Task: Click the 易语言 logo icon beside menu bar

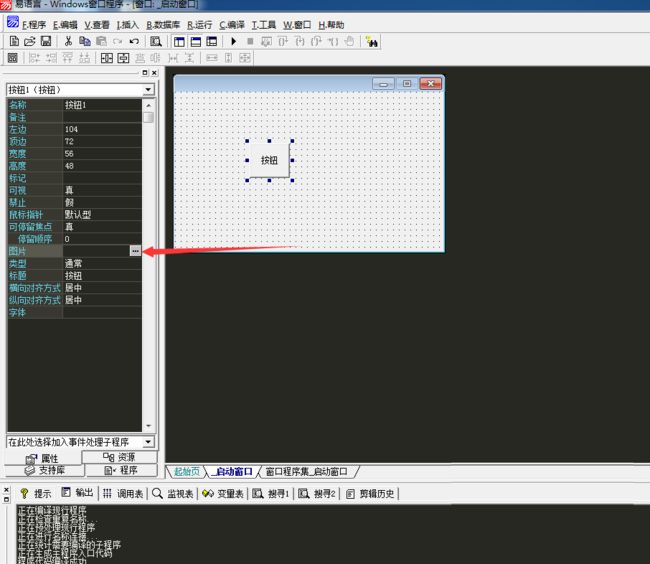Action: [x=13, y=22]
